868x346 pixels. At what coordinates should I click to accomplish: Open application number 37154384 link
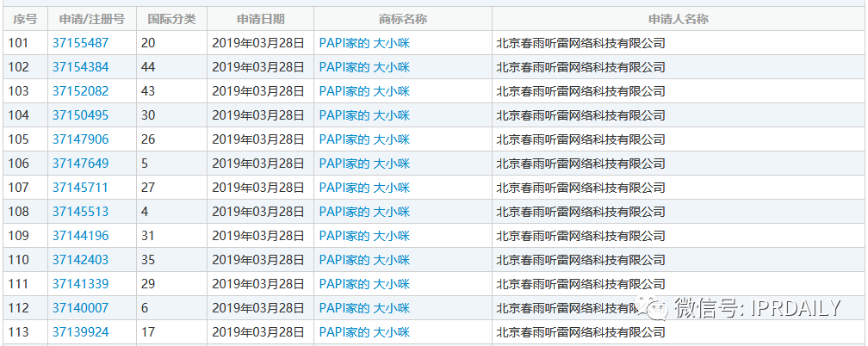tap(81, 67)
